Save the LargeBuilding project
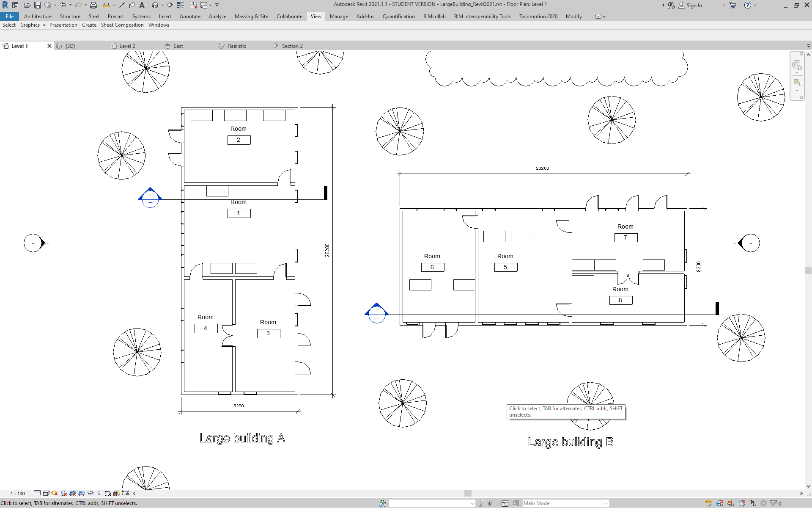 pyautogui.click(x=38, y=5)
